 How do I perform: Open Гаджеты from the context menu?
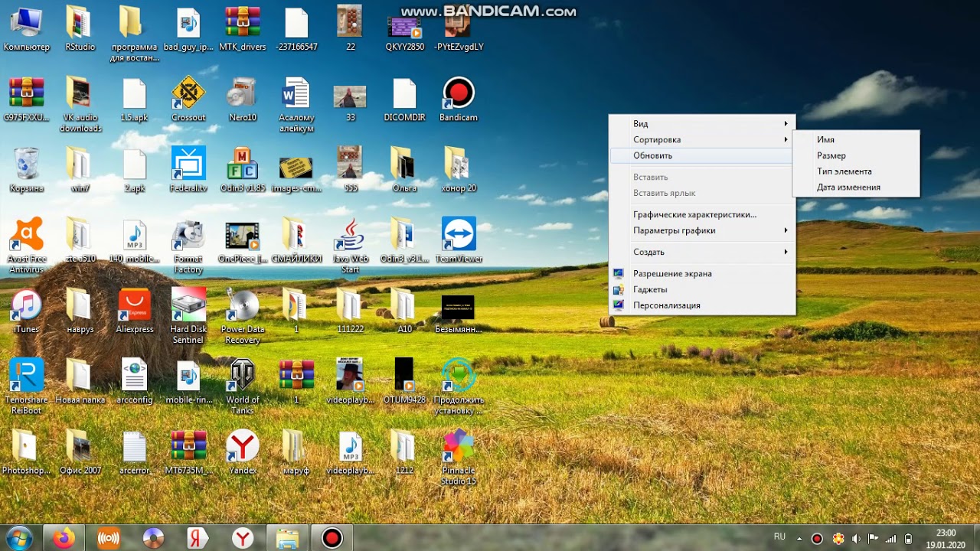(702, 289)
